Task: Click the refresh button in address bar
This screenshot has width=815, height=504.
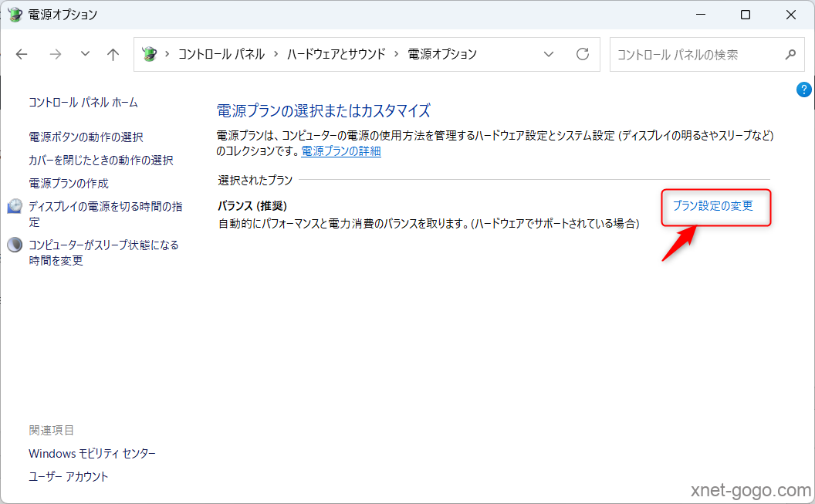Action: [583, 54]
